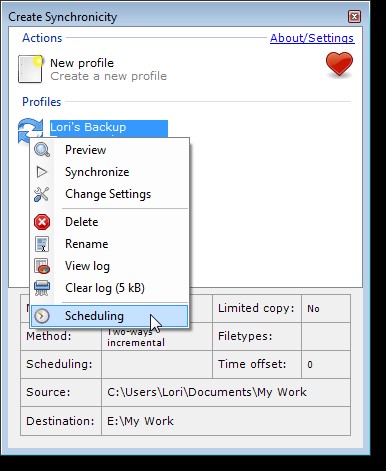Screen dimensions: 386x471
Task: Click the New profile page icon
Action: tap(30, 69)
